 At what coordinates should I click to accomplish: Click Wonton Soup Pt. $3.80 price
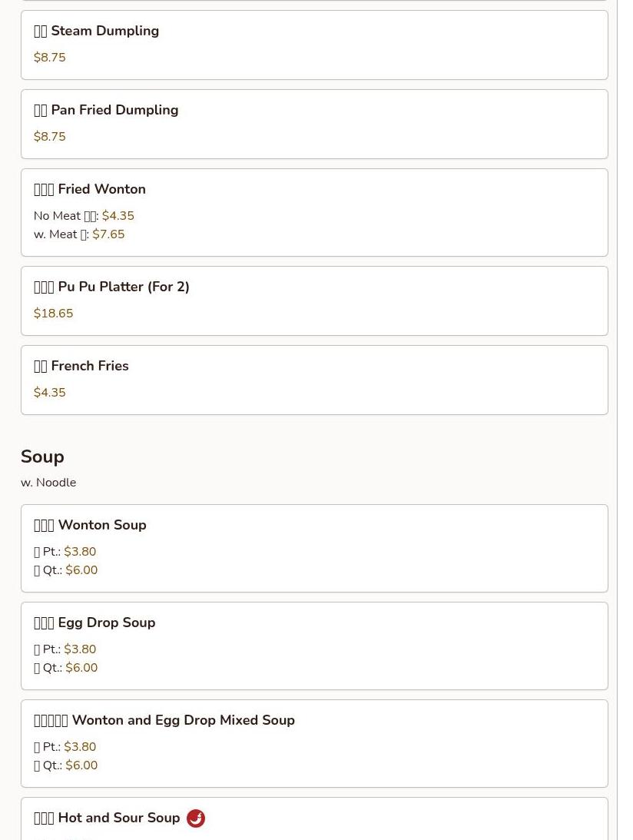tap(80, 552)
